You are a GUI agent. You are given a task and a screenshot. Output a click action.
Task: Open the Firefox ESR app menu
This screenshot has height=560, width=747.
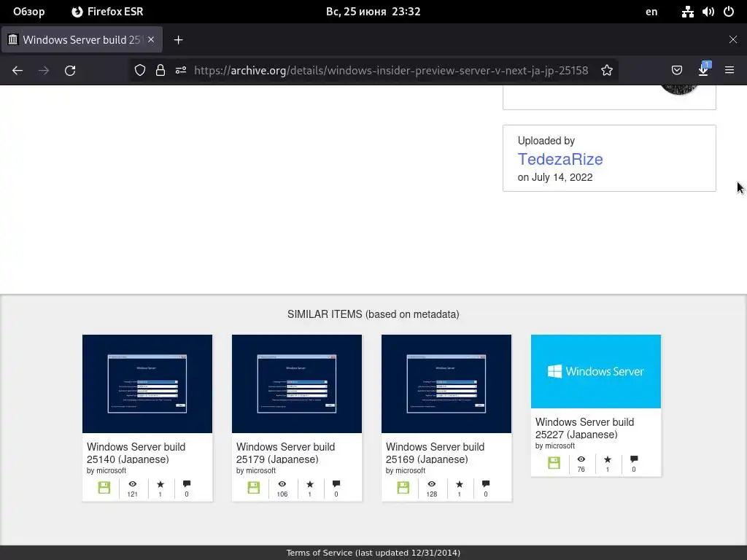[107, 12]
